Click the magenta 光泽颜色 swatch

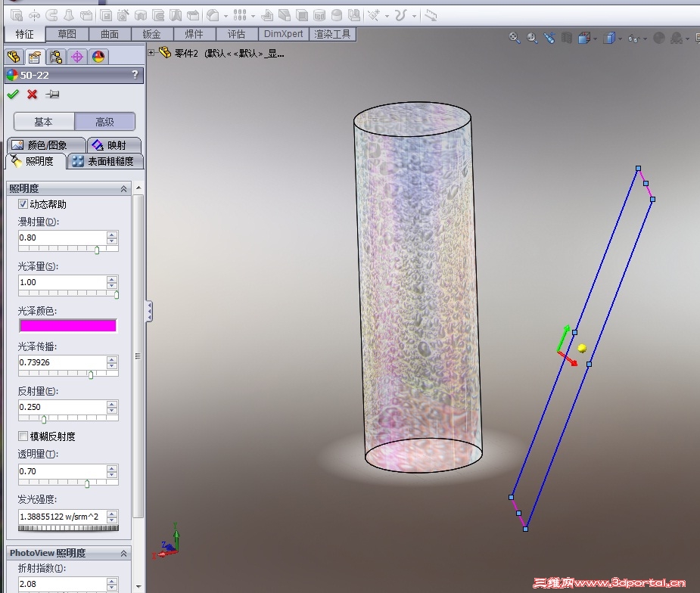coord(68,326)
